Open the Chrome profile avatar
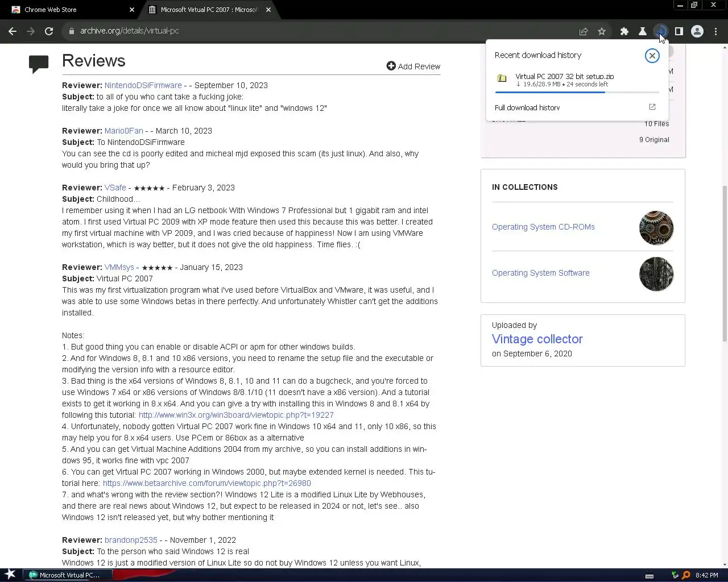This screenshot has height=582, width=728. [x=697, y=31]
